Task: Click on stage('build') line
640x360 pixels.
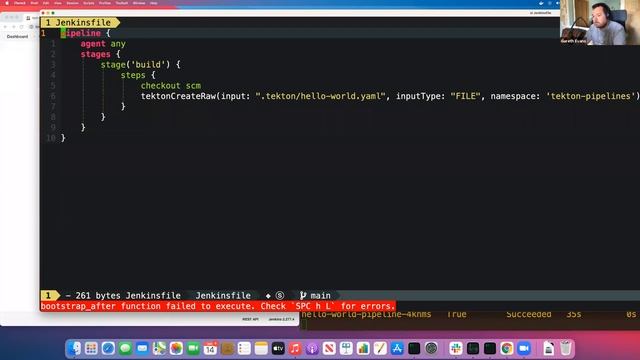Action: coord(140,64)
